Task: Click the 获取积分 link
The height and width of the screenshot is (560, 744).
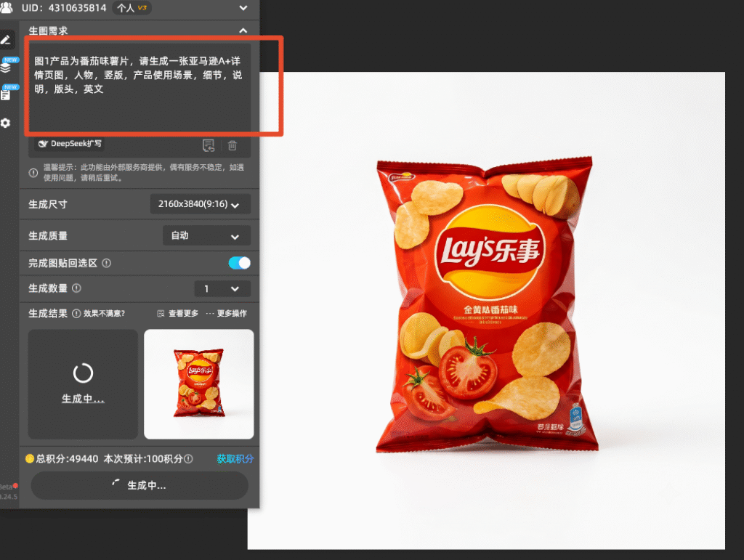Action: tap(235, 459)
